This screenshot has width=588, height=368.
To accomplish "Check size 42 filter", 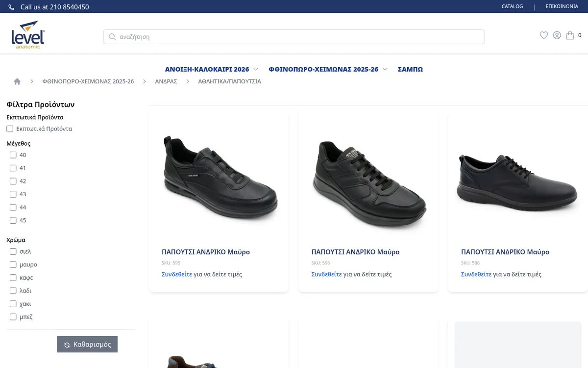I will click(13, 181).
